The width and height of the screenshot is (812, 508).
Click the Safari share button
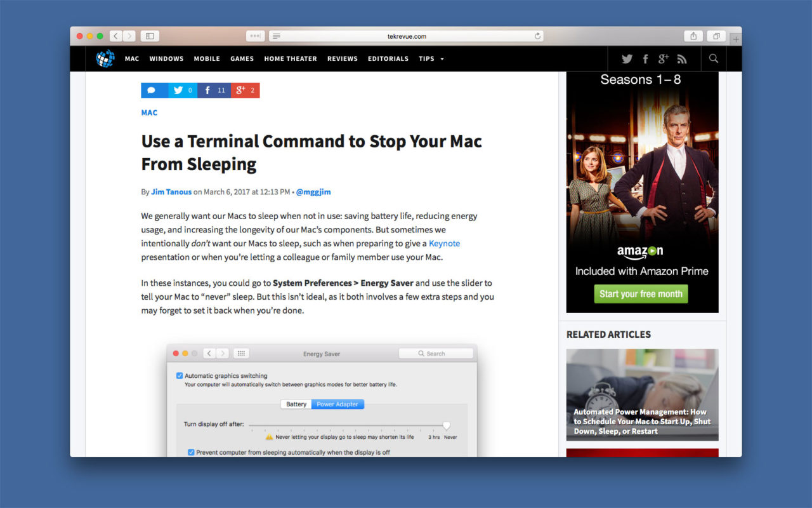[x=693, y=36]
